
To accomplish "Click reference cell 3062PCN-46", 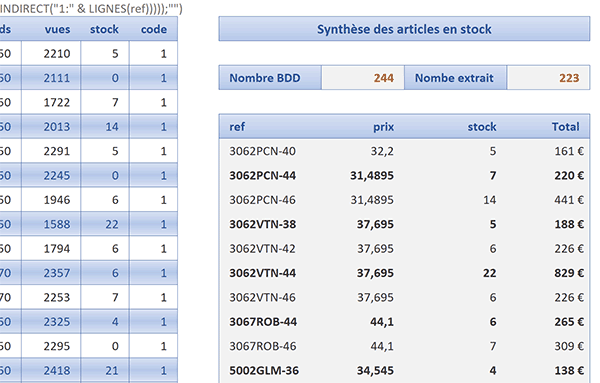I will tap(262, 200).
